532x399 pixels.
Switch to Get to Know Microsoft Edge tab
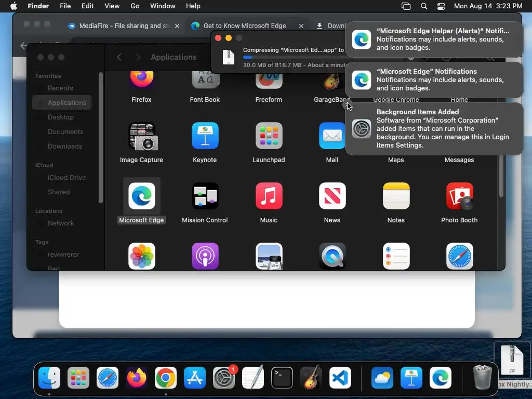tap(247, 26)
